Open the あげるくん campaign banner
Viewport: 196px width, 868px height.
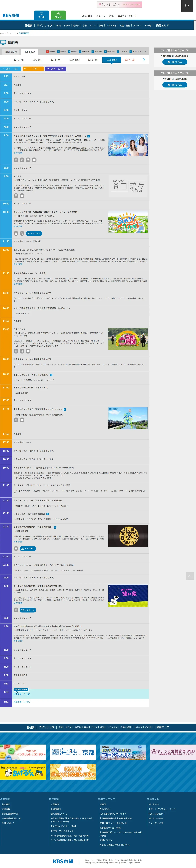click(x=23, y=772)
